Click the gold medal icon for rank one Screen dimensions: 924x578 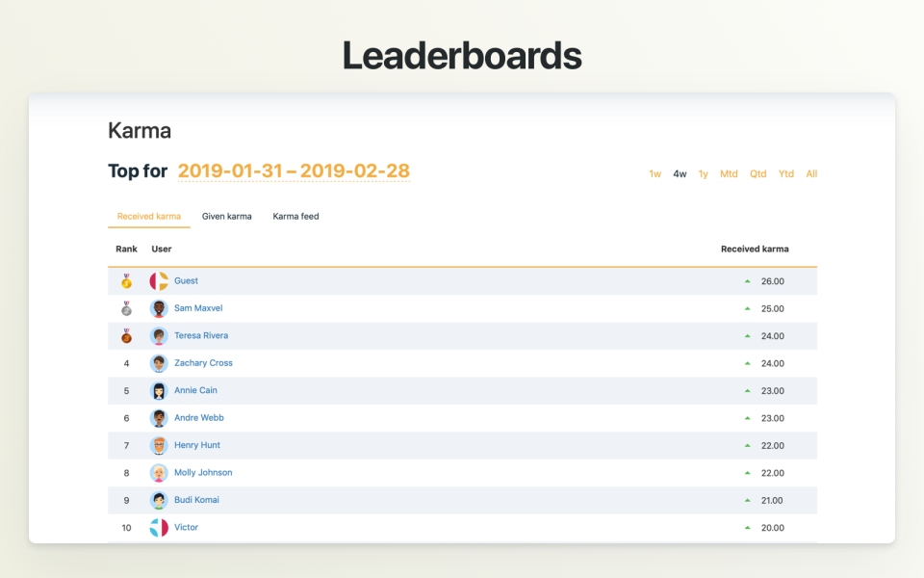click(x=126, y=281)
